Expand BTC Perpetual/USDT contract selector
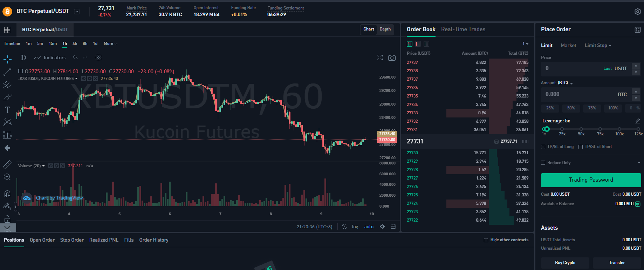The height and width of the screenshot is (270, 644). pos(77,12)
